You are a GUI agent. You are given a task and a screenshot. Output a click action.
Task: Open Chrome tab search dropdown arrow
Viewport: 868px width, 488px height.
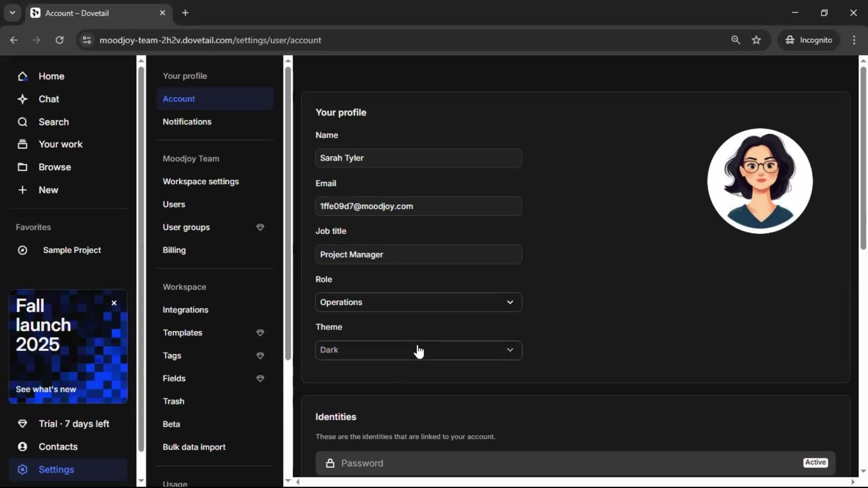click(13, 13)
